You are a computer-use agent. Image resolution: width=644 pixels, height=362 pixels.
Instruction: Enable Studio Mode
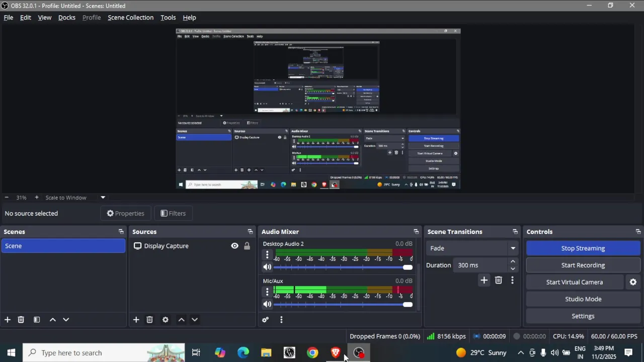coord(583,299)
